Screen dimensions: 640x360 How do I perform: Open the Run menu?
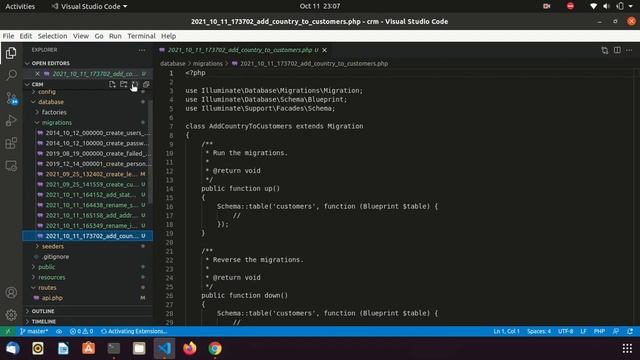(115, 36)
